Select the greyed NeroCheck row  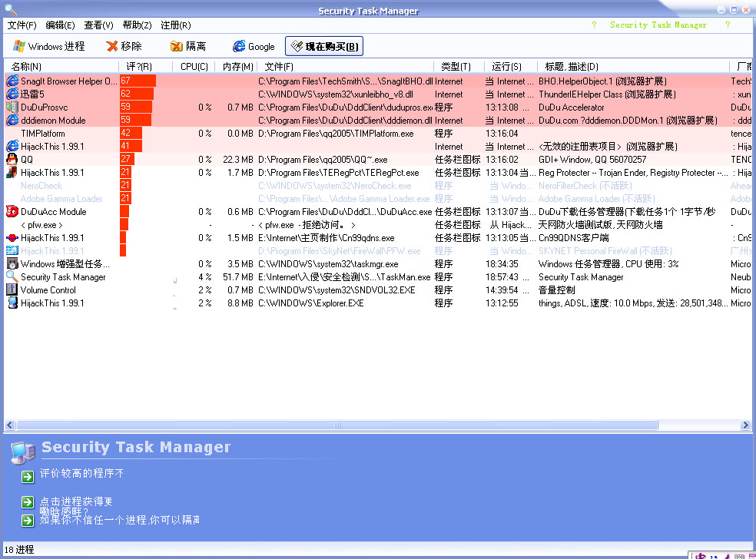pyautogui.click(x=377, y=186)
